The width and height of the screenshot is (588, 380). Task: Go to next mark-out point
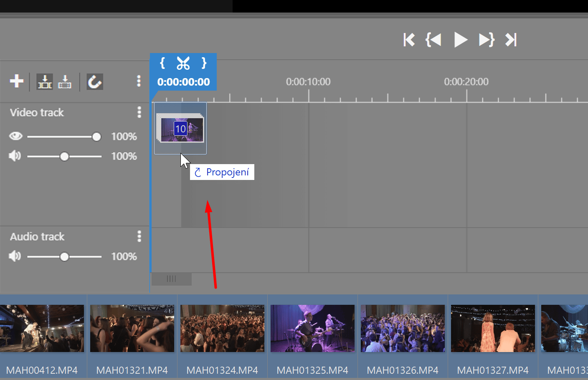pyautogui.click(x=487, y=40)
